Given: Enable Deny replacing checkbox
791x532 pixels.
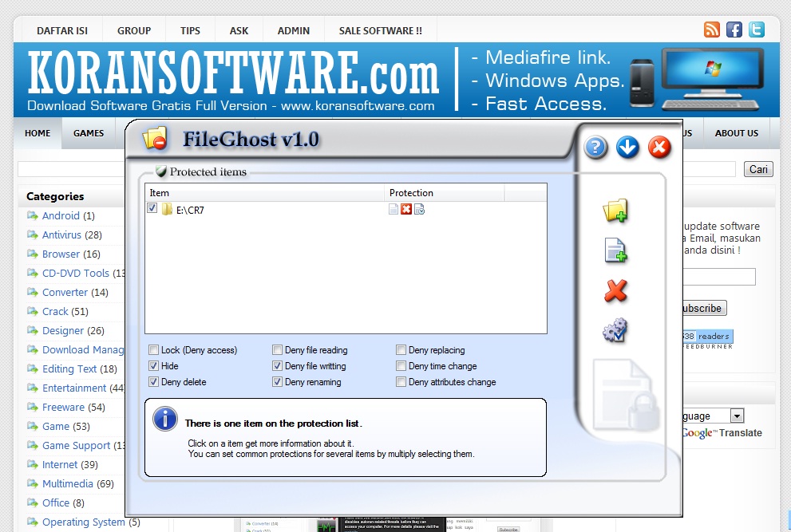Looking at the screenshot, I should (x=401, y=349).
